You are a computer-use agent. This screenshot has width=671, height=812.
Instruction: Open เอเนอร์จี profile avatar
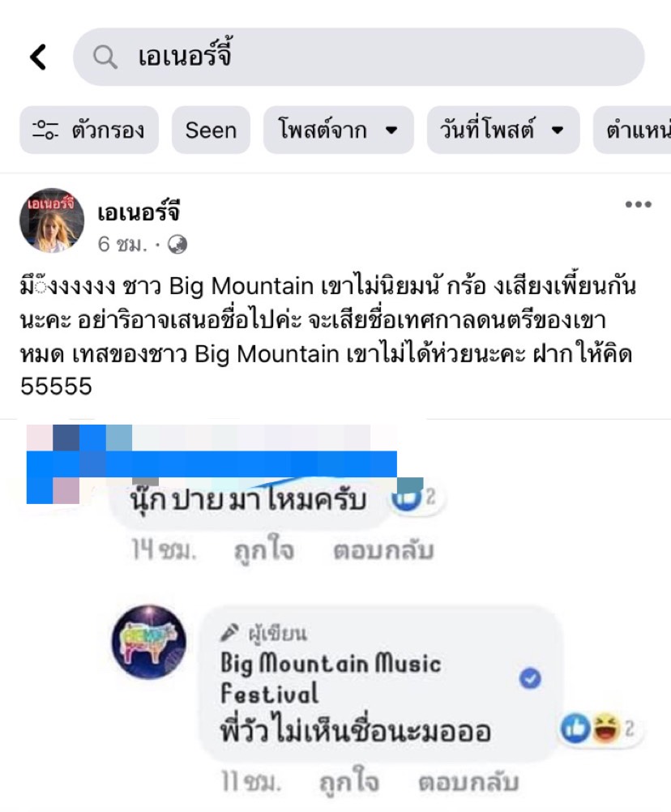[x=52, y=220]
